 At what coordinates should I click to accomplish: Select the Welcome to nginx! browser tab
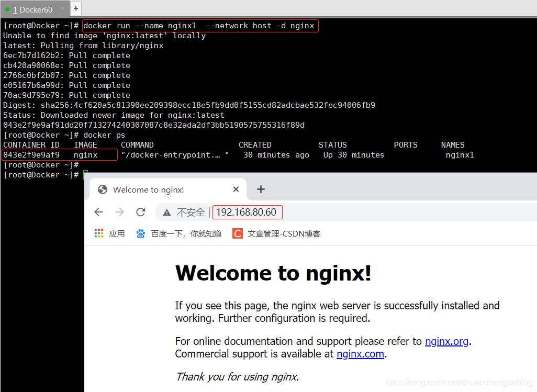[x=168, y=189]
